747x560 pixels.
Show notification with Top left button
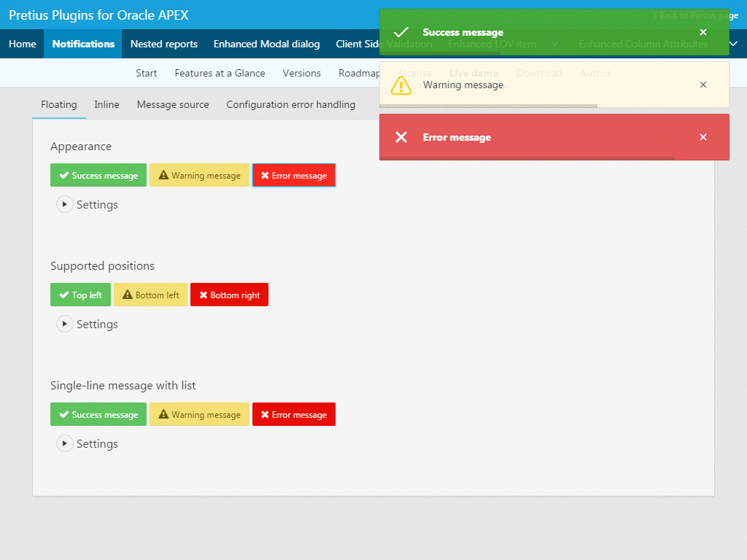coord(80,295)
